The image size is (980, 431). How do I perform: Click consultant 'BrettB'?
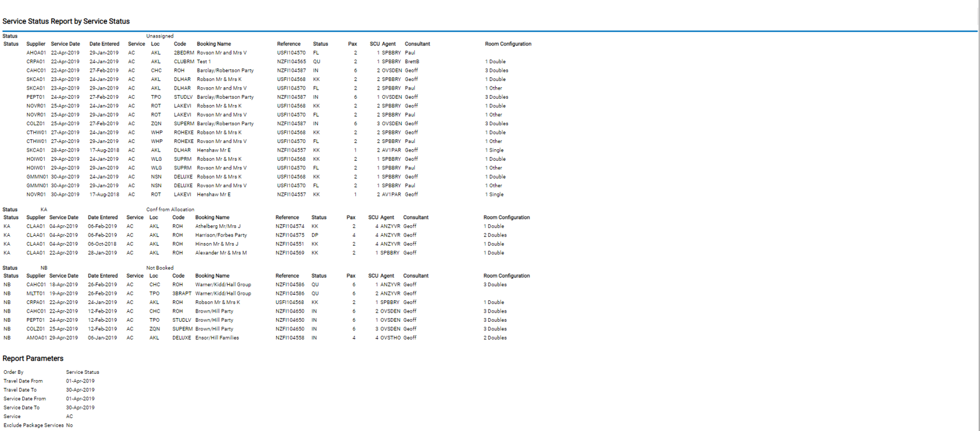click(412, 61)
